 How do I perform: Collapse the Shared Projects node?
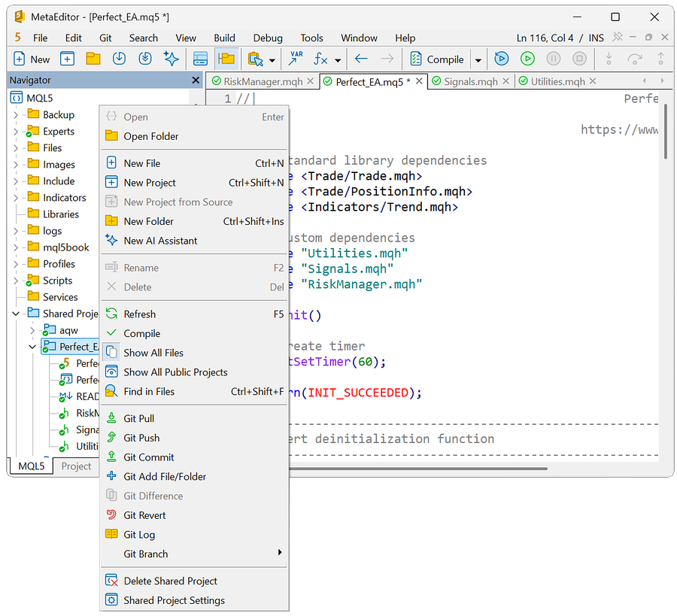pyautogui.click(x=16, y=314)
